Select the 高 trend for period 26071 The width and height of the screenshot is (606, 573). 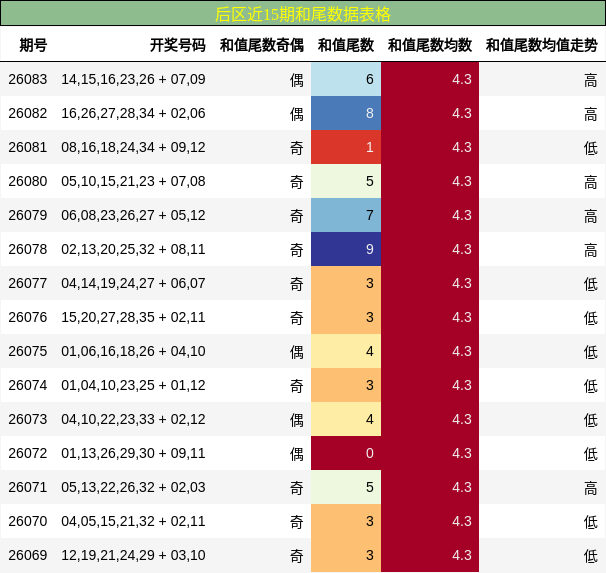(591, 488)
